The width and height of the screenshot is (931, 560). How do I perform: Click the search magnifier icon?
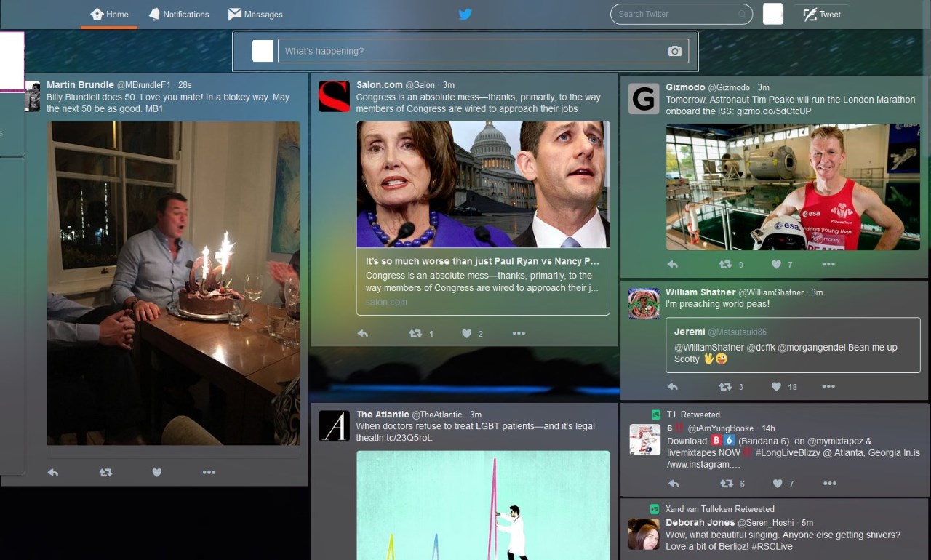tap(742, 14)
